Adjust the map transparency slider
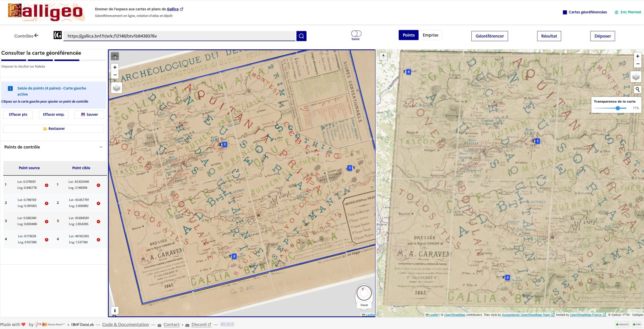644x329 pixels. coord(618,108)
